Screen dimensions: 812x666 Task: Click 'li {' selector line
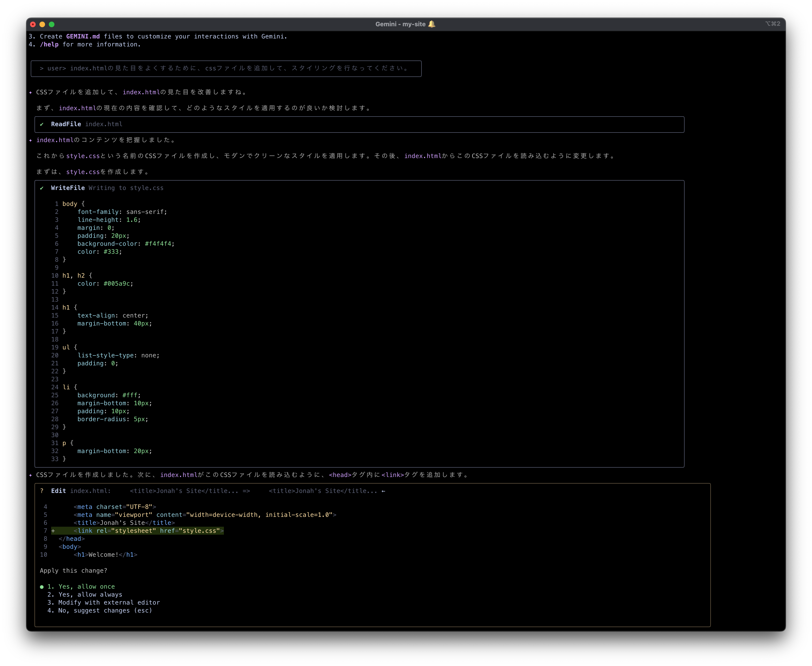click(69, 387)
